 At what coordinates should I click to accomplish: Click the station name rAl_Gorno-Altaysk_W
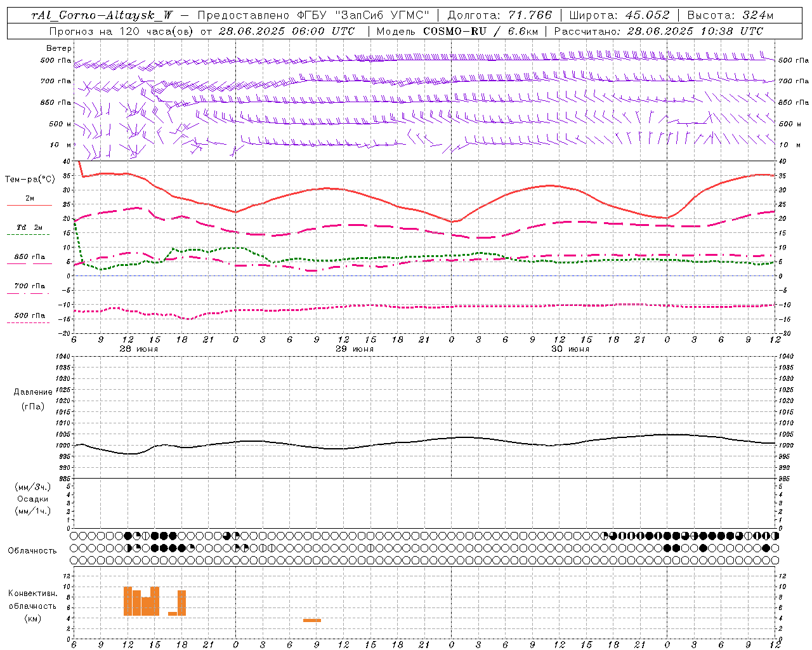(x=101, y=15)
